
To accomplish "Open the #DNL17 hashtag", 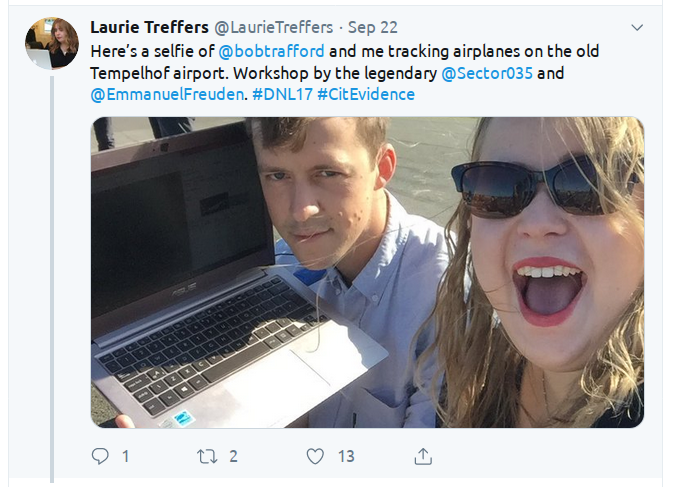I will coord(282,94).
